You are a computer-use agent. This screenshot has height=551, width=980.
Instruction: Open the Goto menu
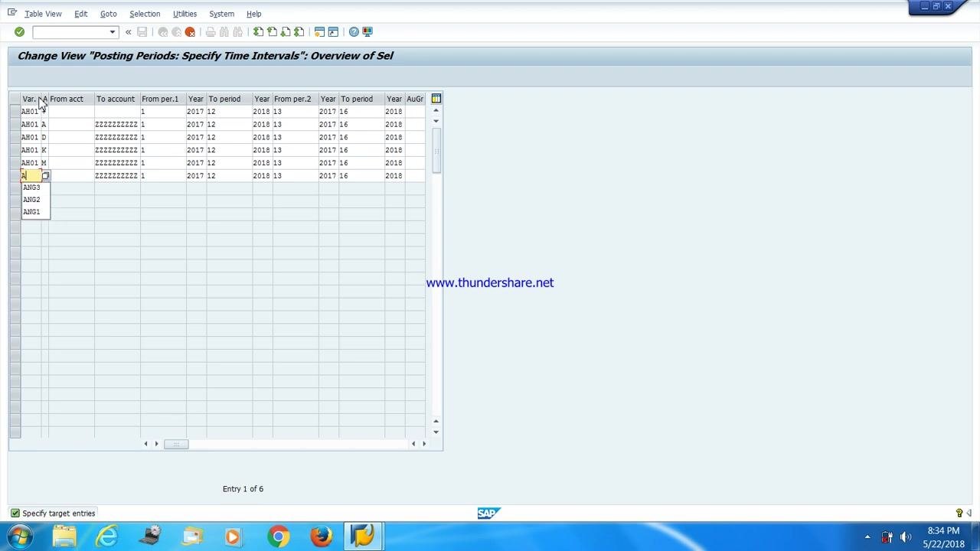pyautogui.click(x=108, y=14)
